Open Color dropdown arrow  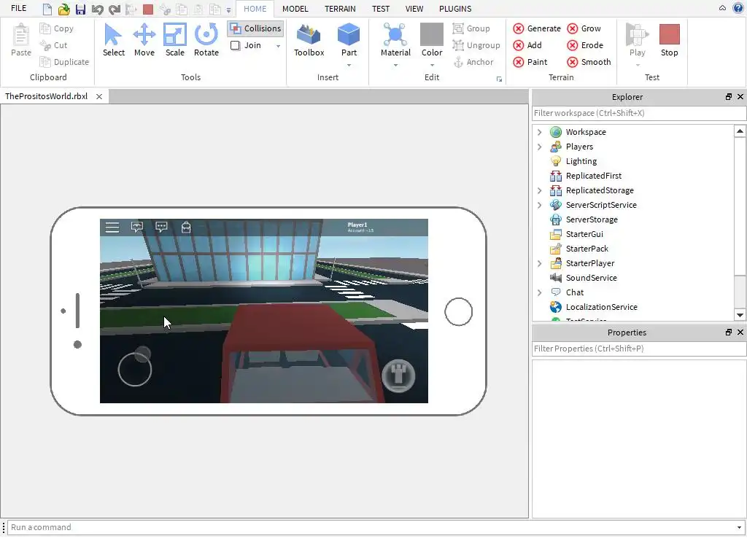(432, 65)
